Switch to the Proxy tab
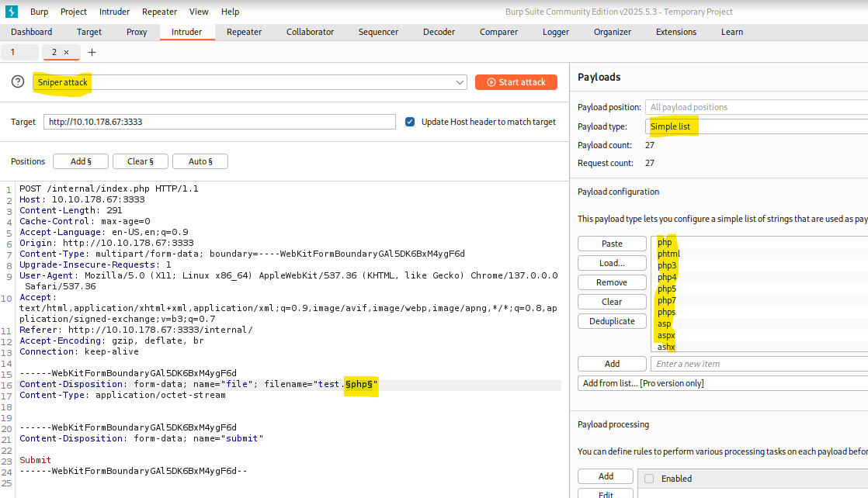 137,32
